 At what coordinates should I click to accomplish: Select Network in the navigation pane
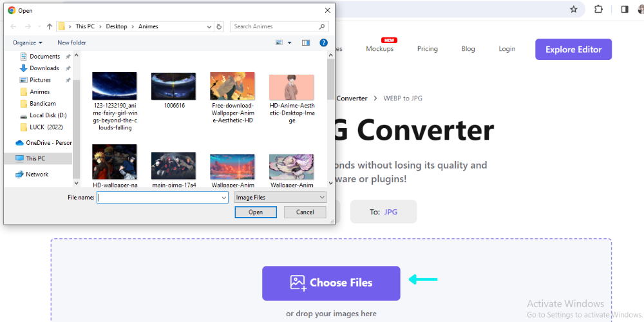pyautogui.click(x=37, y=174)
